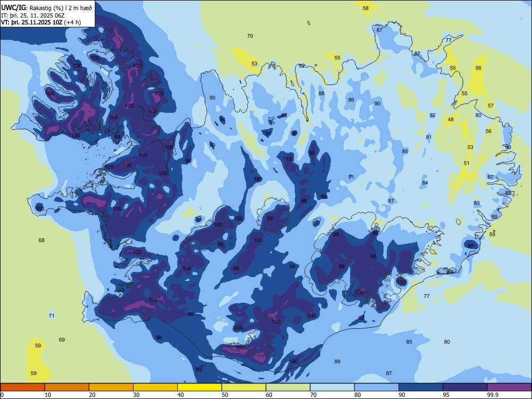Click the humidity value 48 on the map
The image size is (532, 399).
(x=451, y=119)
